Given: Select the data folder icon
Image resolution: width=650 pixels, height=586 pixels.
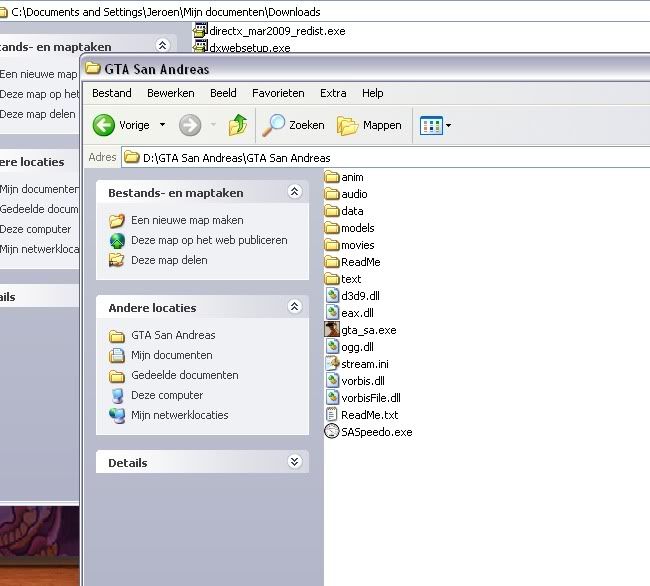Looking at the screenshot, I should tap(332, 211).
